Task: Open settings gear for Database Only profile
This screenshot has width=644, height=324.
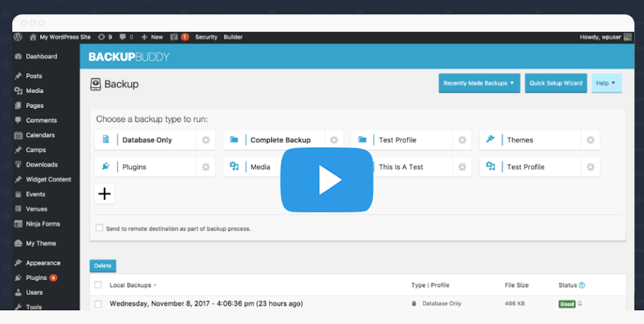Action: [x=206, y=140]
